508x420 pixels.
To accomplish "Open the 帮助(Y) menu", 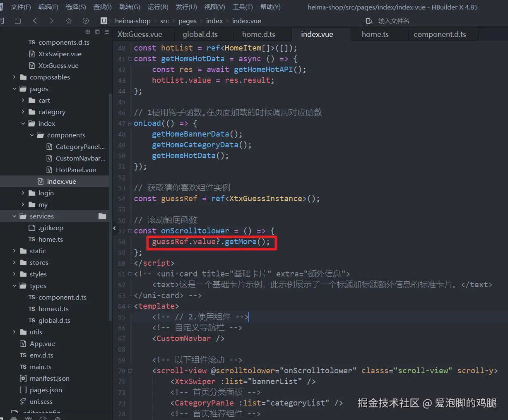I will 270,7.
